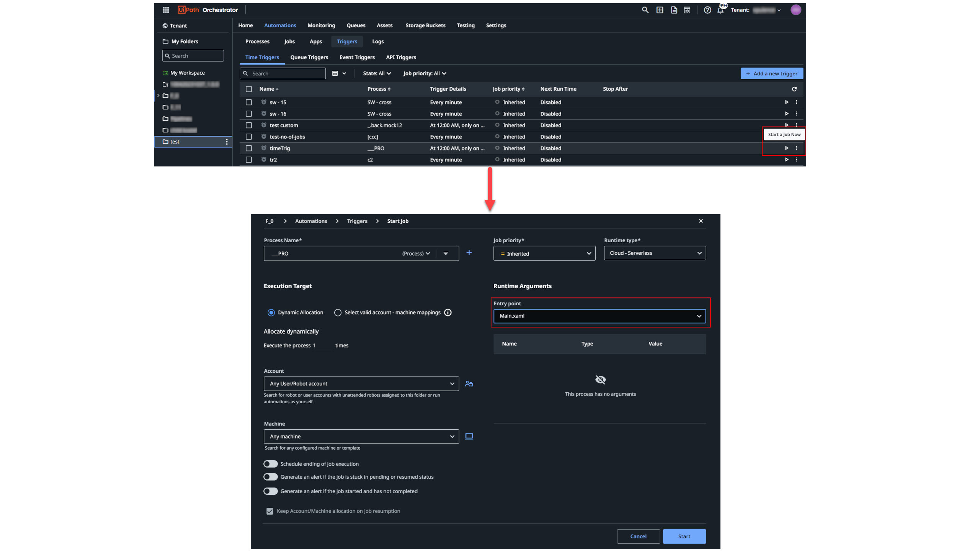
Task: Enable Schedule ending of job execution
Action: point(270,463)
